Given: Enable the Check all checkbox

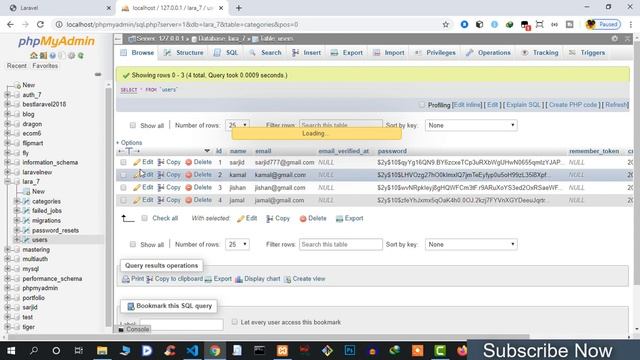Looking at the screenshot, I should pyautogui.click(x=144, y=218).
